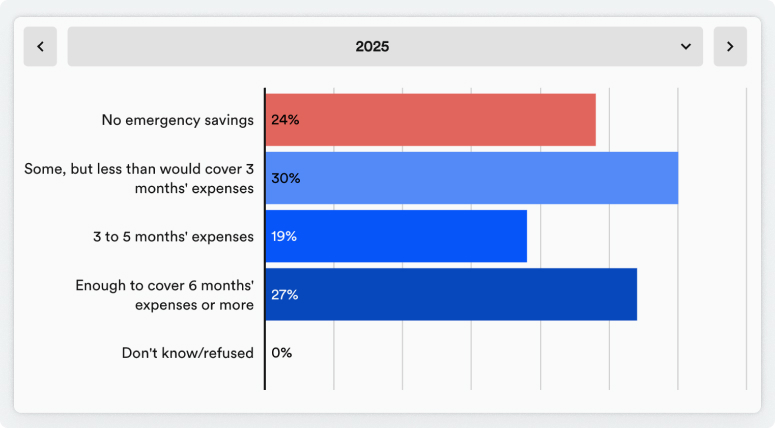Screen dimensions: 775x428
Task: Open the 2025 year dropdown
Action: tap(385, 47)
